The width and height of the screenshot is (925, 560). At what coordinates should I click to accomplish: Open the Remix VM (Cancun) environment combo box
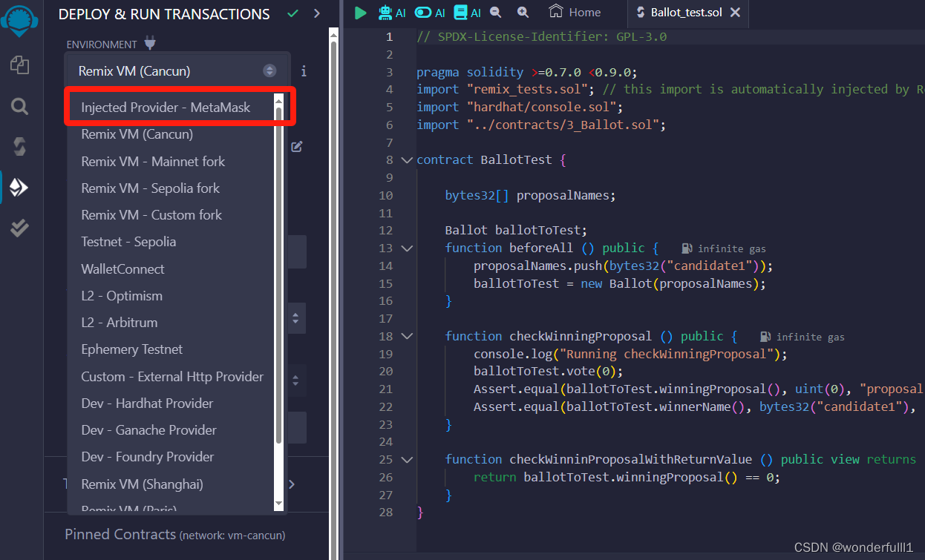(177, 71)
